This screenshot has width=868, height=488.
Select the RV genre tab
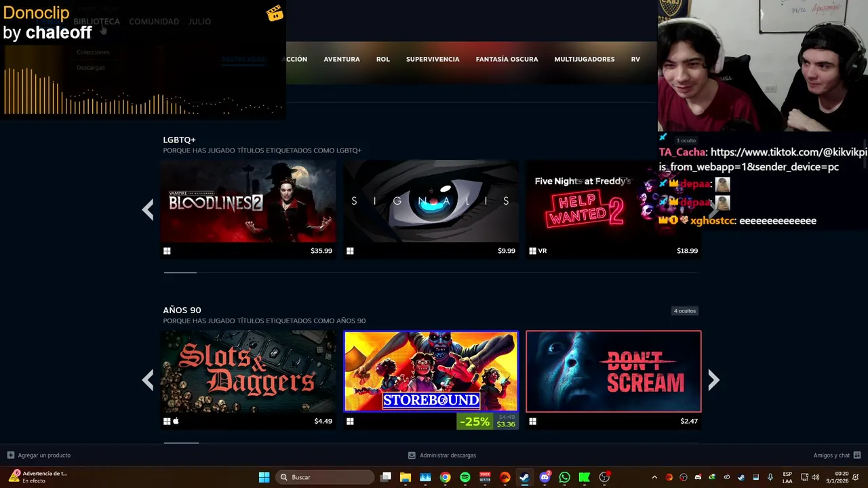[x=635, y=59]
